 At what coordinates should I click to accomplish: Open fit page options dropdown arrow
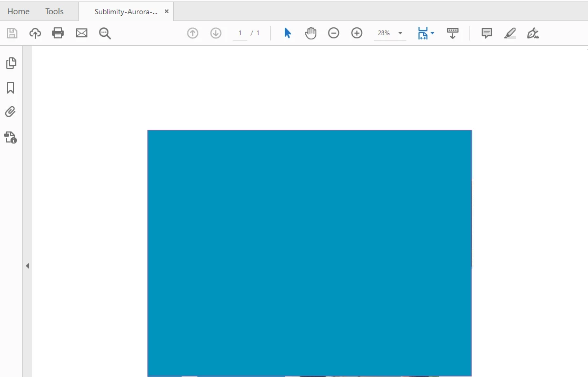(x=432, y=33)
